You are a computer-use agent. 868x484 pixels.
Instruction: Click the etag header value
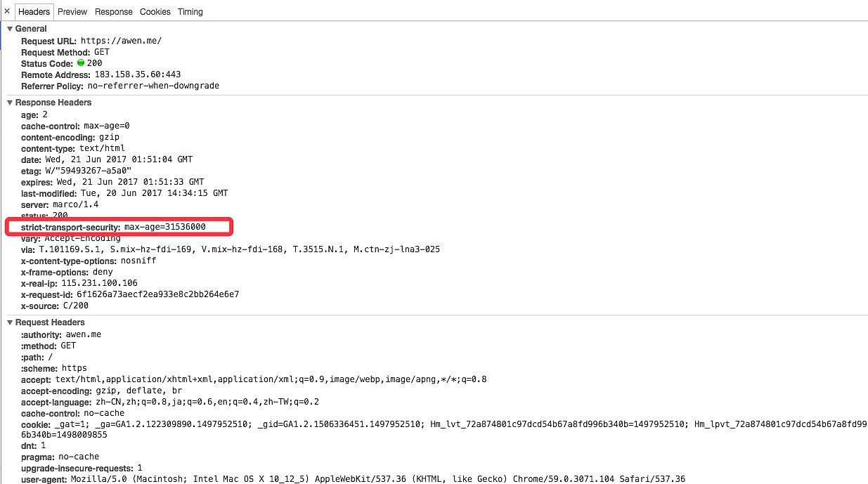86,171
